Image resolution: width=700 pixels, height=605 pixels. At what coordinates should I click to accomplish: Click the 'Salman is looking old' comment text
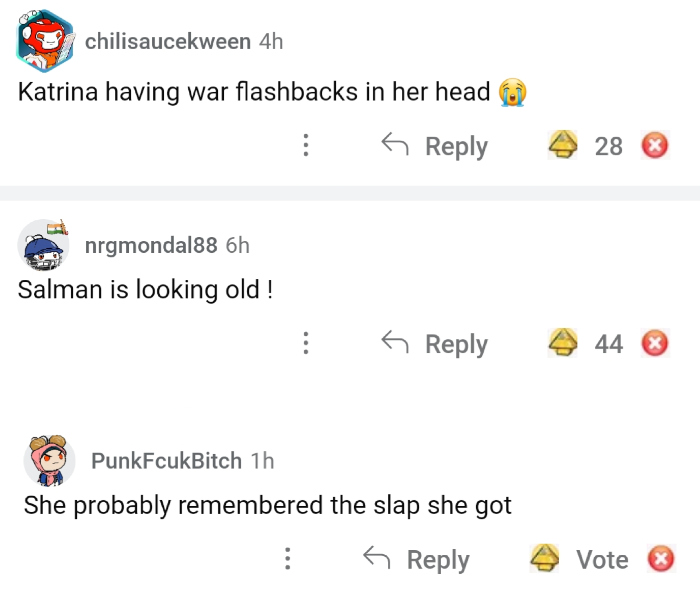click(146, 290)
